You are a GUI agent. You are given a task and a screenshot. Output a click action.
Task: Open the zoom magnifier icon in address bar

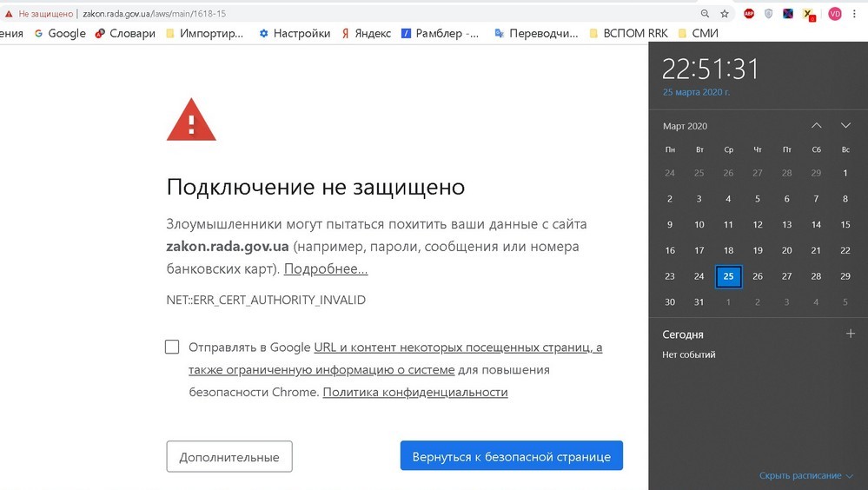(705, 14)
